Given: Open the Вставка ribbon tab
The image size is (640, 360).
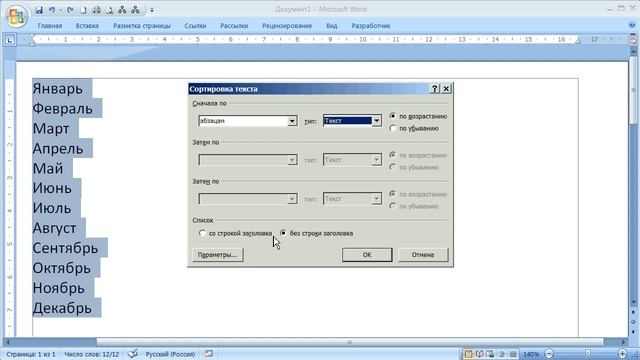Looking at the screenshot, I should (87, 26).
